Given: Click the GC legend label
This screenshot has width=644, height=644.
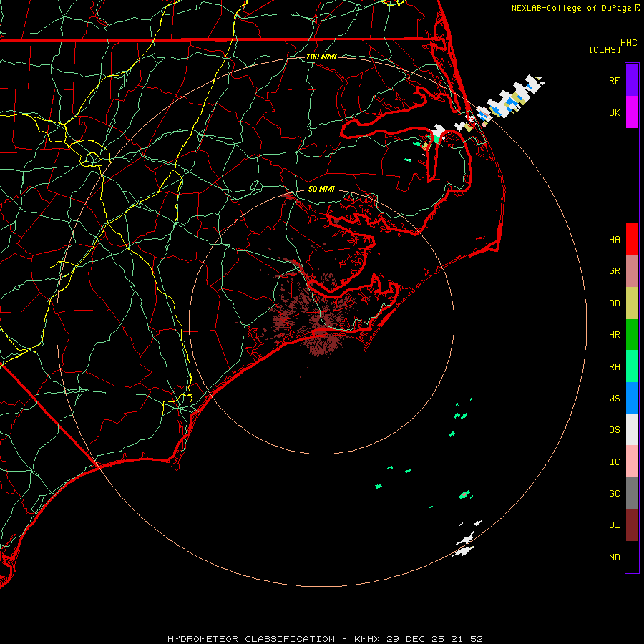Looking at the screenshot, I should tap(614, 494).
